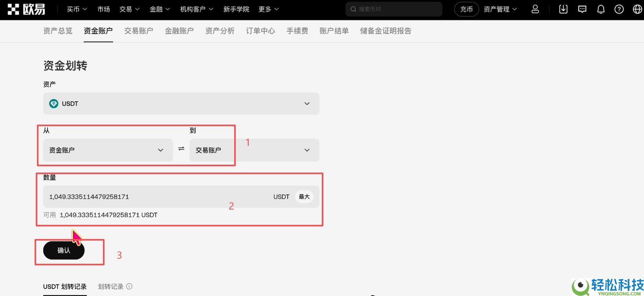Expand the 机构客户 menu
Viewport: 644px width, 296px height.
coord(196,9)
